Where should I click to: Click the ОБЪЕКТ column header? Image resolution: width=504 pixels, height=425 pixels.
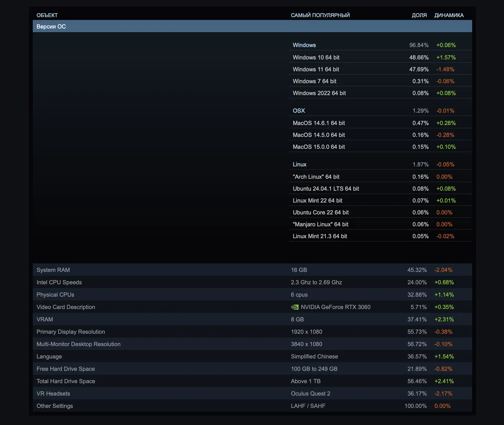[x=47, y=15]
